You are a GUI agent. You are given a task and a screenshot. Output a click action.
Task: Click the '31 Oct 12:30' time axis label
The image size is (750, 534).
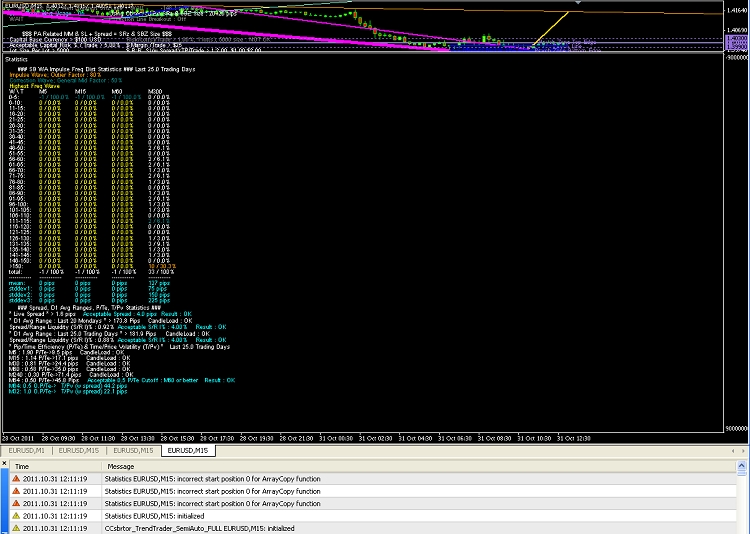[x=574, y=438]
